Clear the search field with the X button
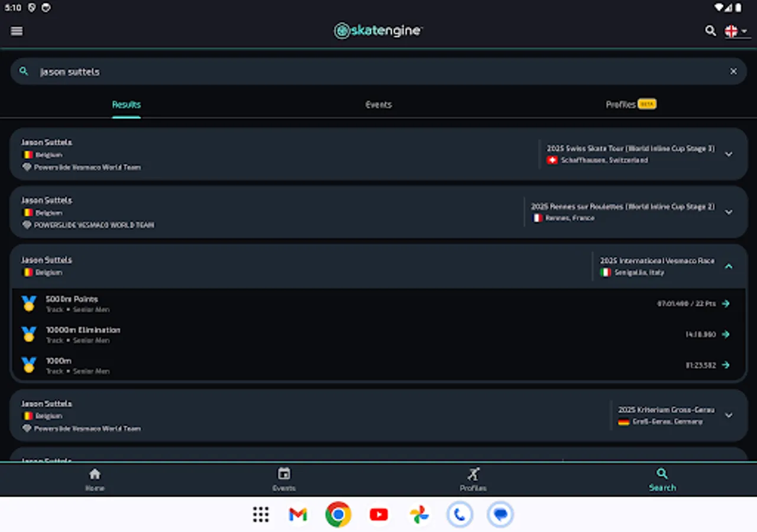 click(733, 71)
